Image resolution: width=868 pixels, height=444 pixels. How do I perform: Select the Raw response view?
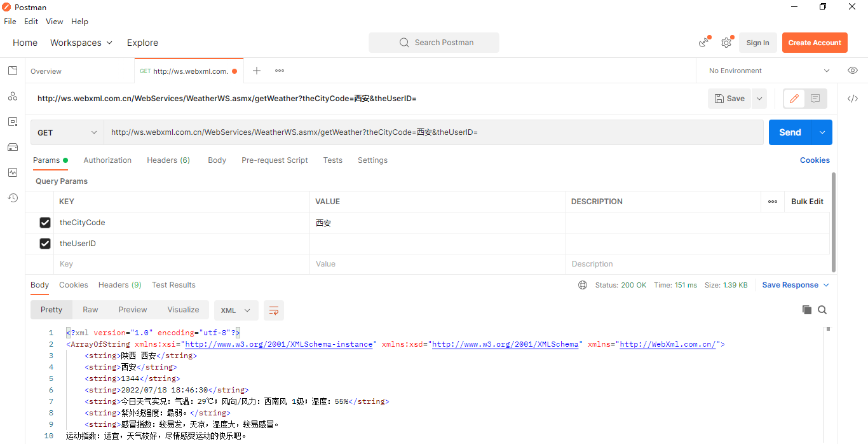[90, 310]
